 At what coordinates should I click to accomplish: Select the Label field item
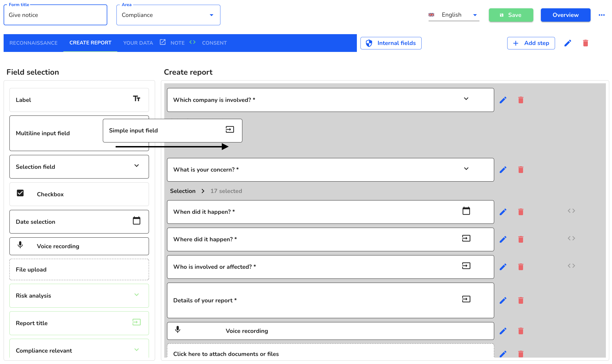click(x=79, y=100)
